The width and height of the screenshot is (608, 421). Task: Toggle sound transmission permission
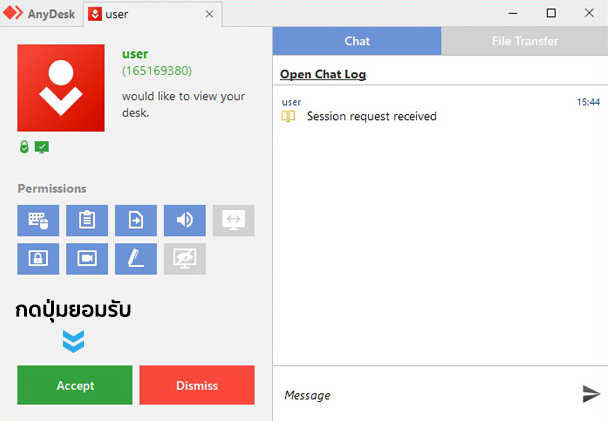185,221
